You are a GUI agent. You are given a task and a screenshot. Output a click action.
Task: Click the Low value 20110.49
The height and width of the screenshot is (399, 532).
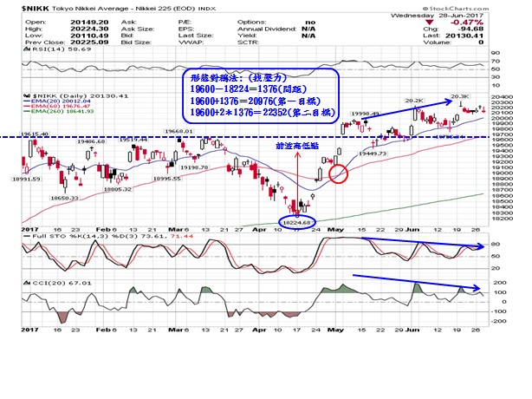[89, 36]
